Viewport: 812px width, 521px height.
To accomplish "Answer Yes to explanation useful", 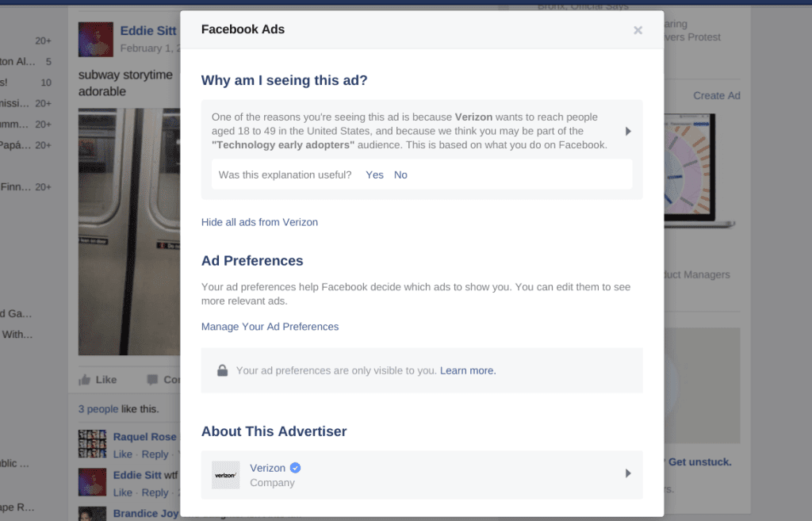I will pyautogui.click(x=374, y=174).
